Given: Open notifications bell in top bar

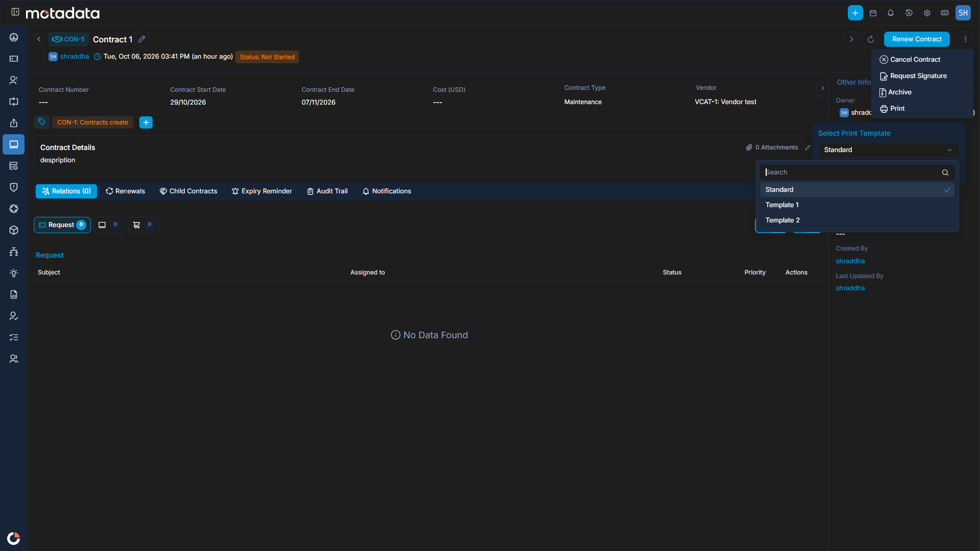Looking at the screenshot, I should [891, 13].
